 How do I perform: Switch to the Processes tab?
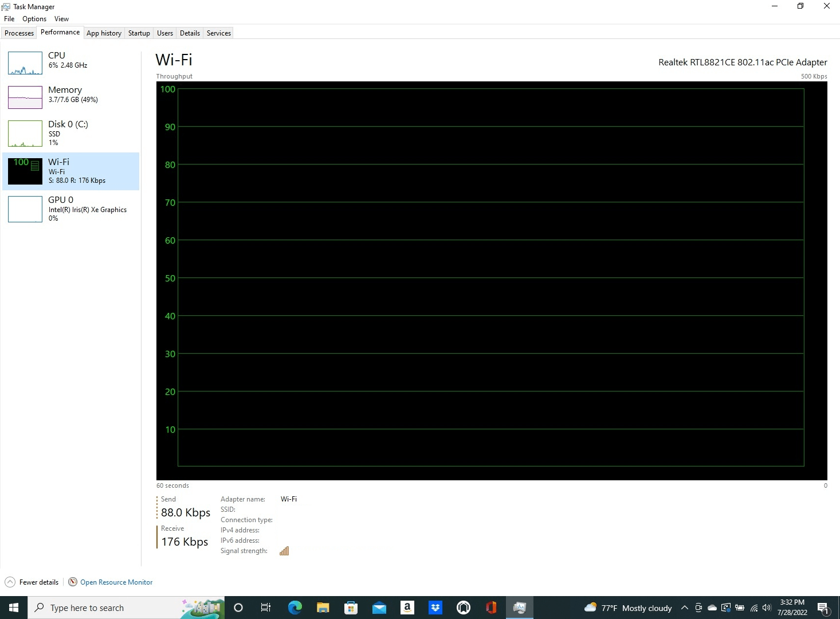tap(19, 33)
